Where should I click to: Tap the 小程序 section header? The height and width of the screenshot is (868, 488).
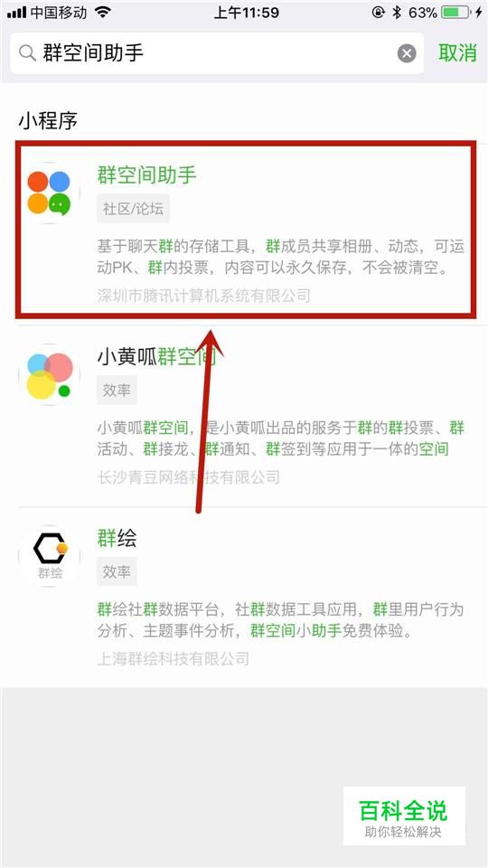[x=48, y=120]
